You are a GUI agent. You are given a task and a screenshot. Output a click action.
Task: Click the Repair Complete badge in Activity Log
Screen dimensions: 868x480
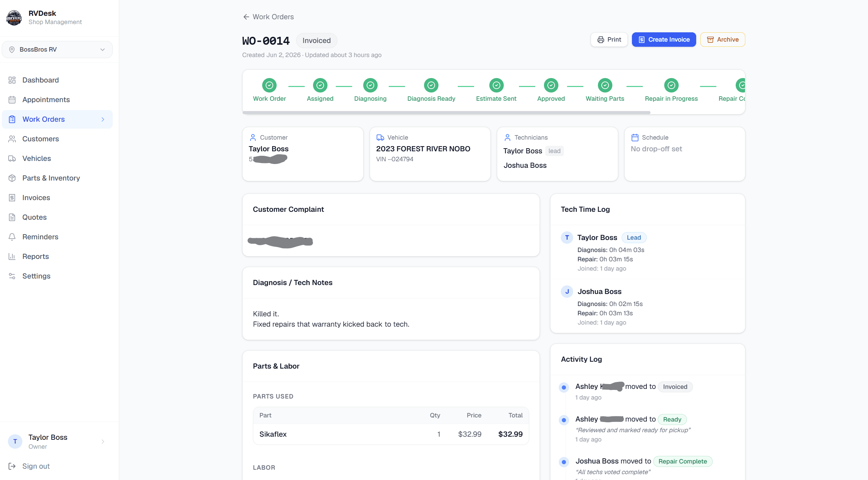point(682,461)
